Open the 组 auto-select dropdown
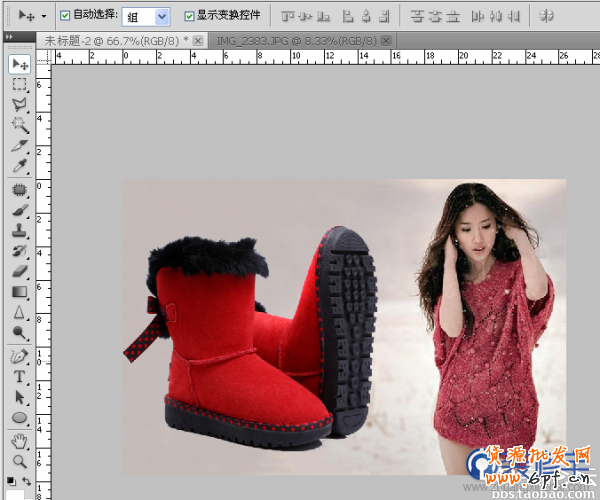This screenshot has height=500, width=600. tap(162, 16)
